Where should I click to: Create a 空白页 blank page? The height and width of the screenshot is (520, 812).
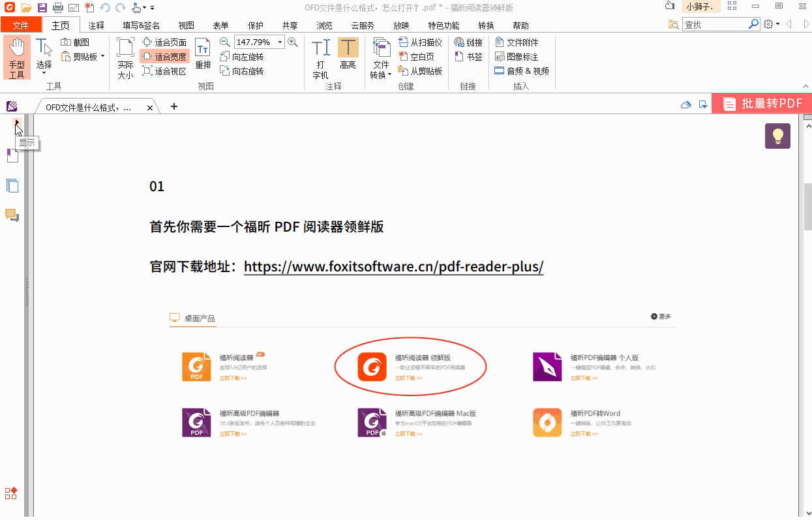tap(420, 56)
